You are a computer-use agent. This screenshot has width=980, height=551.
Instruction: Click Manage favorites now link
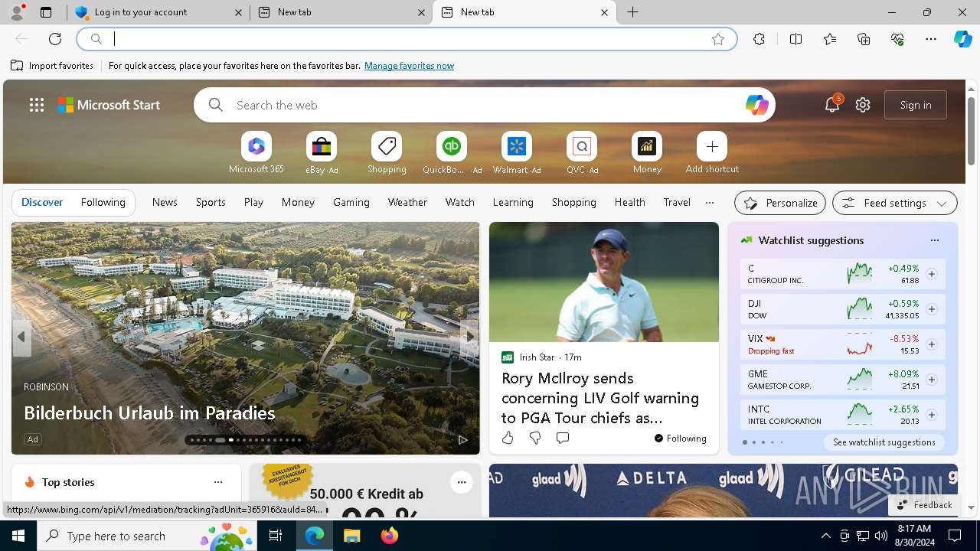[409, 66]
